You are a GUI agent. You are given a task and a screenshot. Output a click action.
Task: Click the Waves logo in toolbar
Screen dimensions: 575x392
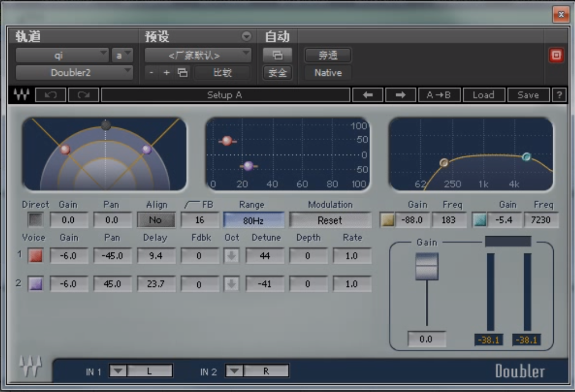(x=22, y=95)
